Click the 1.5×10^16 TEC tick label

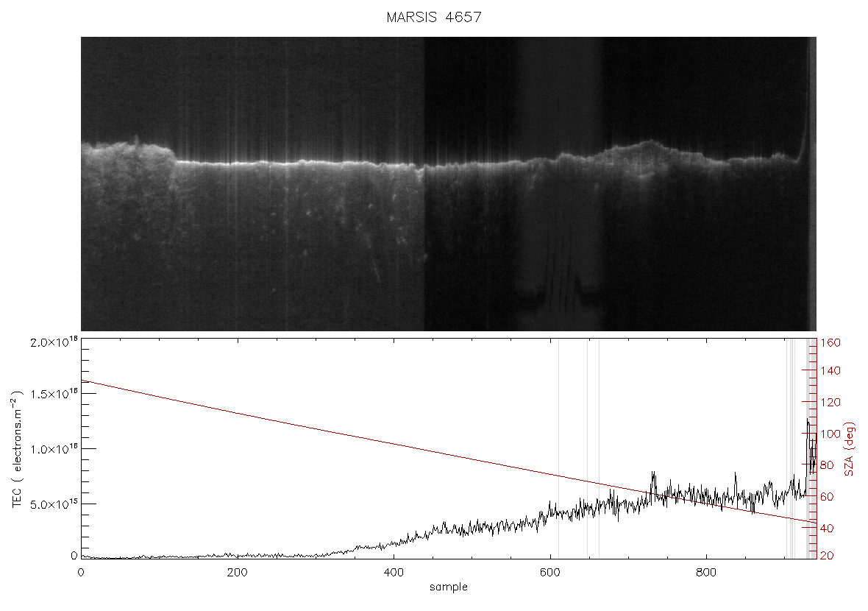(x=54, y=394)
